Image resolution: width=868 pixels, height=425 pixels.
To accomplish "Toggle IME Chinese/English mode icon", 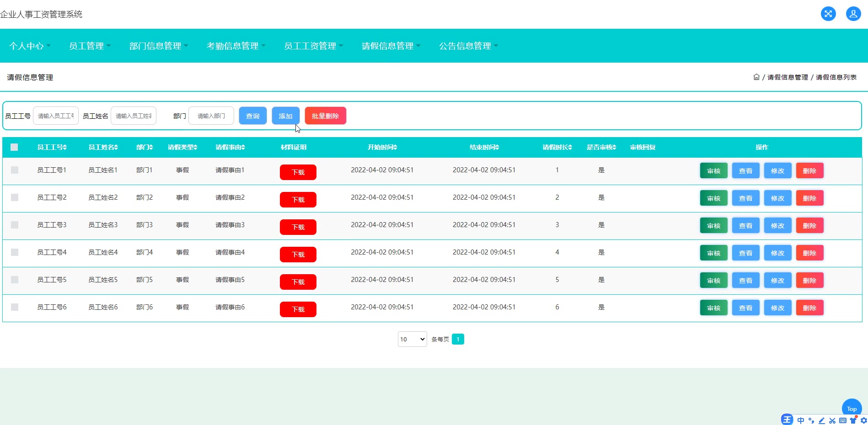I will 800,420.
